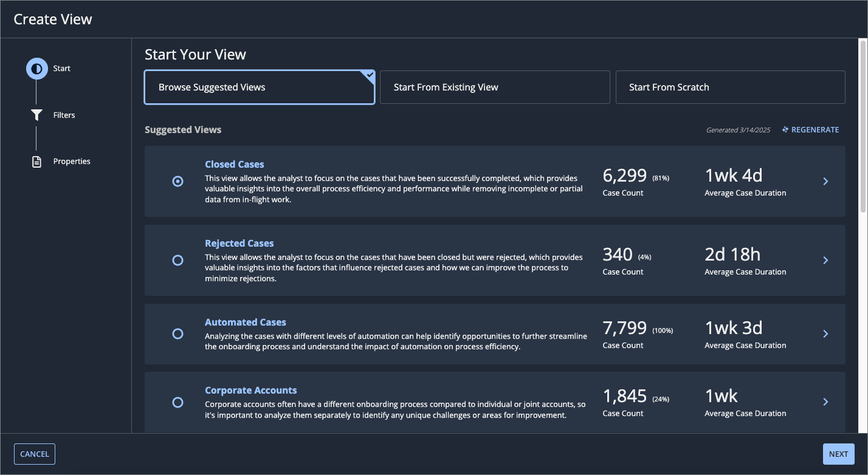Click the Filters funnel icon
Image resolution: width=868 pixels, height=475 pixels.
click(36, 115)
